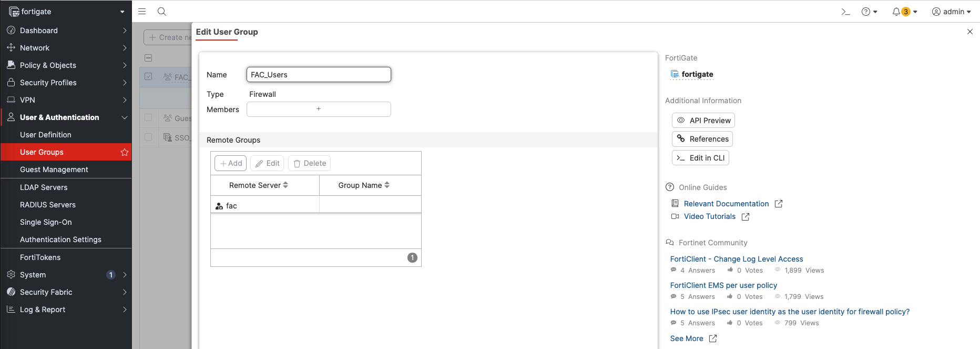The image size is (980, 349).
Task: Toggle the FAC_Users row checkbox
Action: click(148, 77)
